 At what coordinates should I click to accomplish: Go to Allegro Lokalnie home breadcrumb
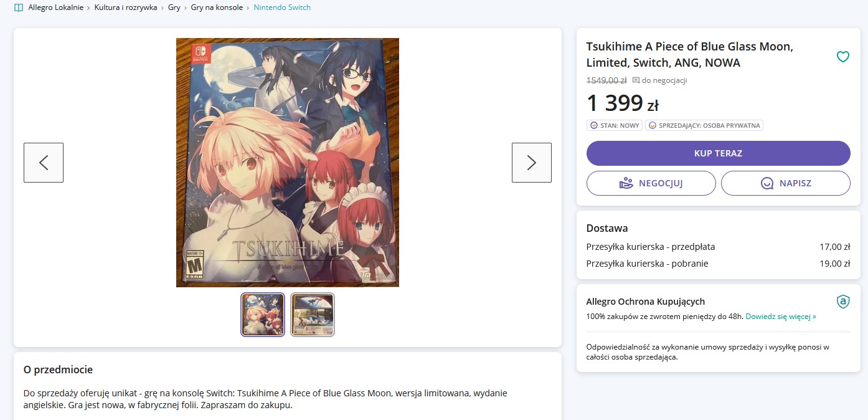(x=55, y=7)
